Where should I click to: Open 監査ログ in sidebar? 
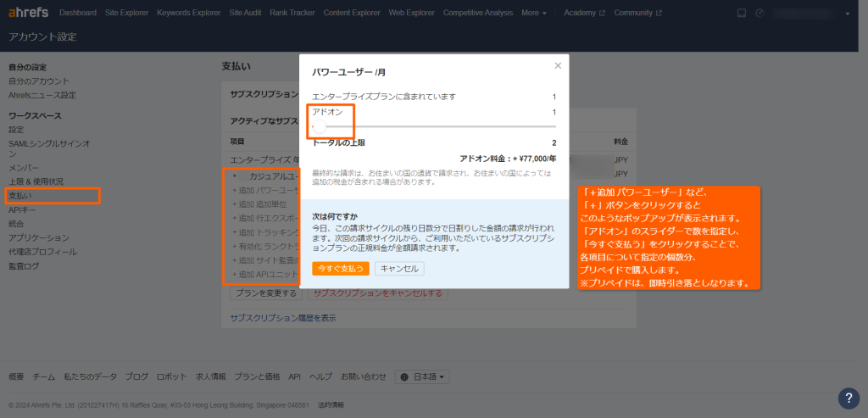(x=24, y=266)
